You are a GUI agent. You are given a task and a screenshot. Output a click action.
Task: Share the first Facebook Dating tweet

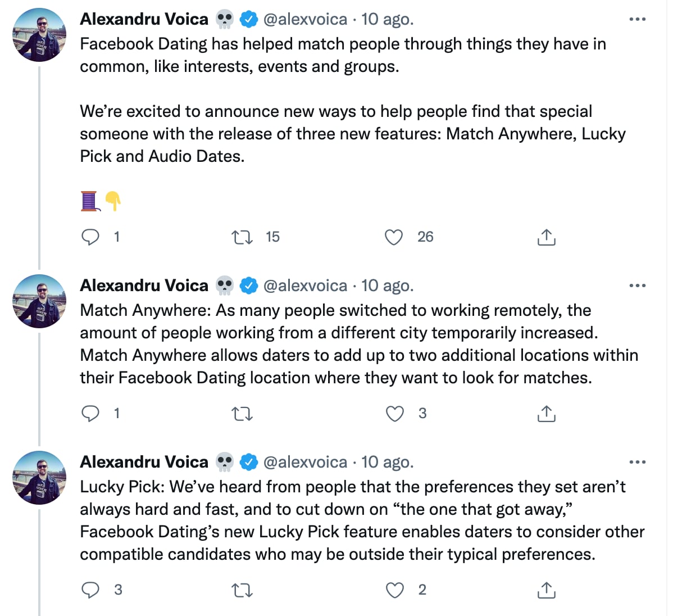point(546,237)
